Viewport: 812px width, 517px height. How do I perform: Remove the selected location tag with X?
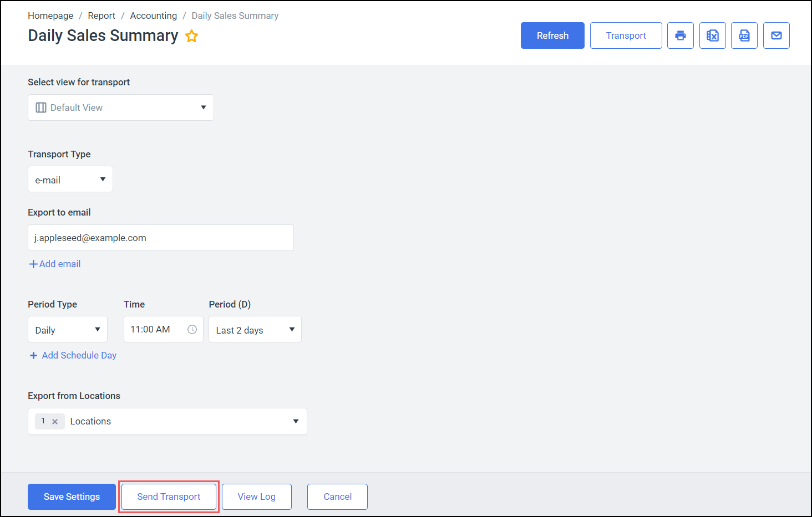(55, 422)
